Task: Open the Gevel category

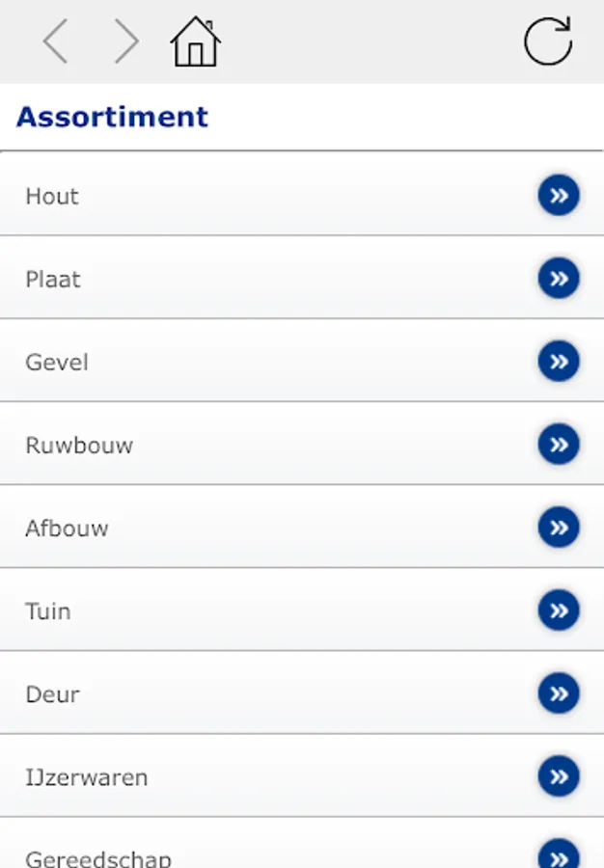Action: point(57,363)
